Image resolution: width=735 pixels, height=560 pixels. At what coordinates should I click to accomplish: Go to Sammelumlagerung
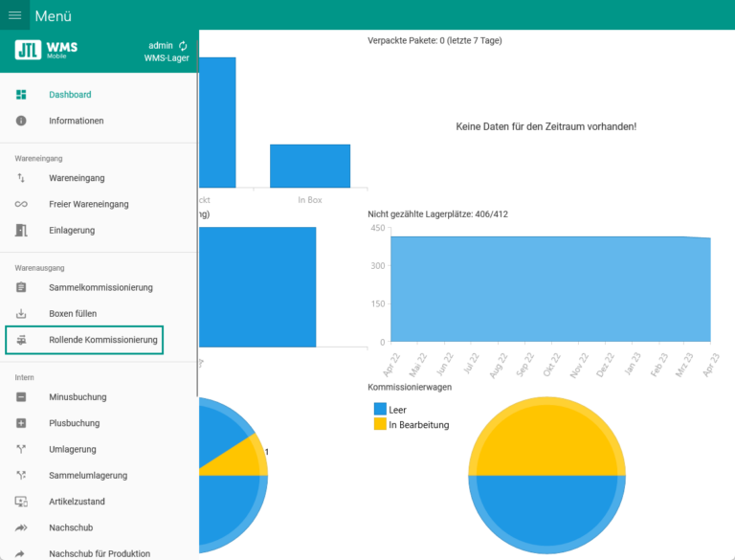pyautogui.click(x=88, y=475)
